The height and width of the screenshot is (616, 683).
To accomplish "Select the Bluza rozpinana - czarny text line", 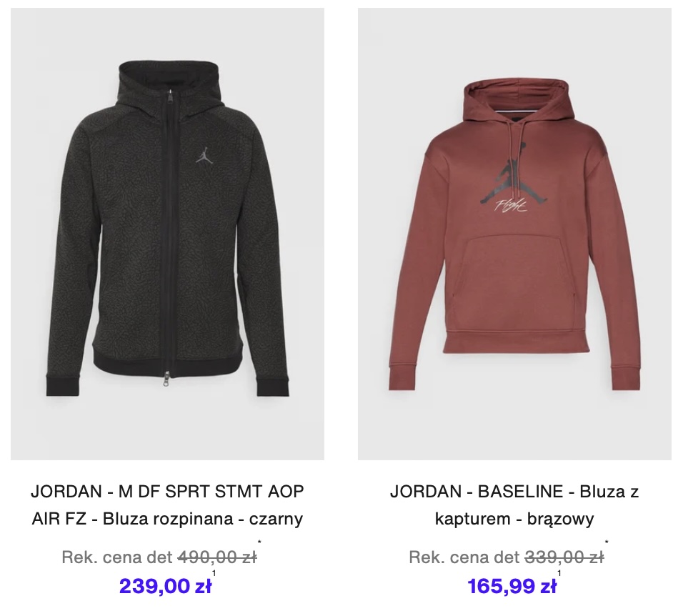I will point(167,519).
